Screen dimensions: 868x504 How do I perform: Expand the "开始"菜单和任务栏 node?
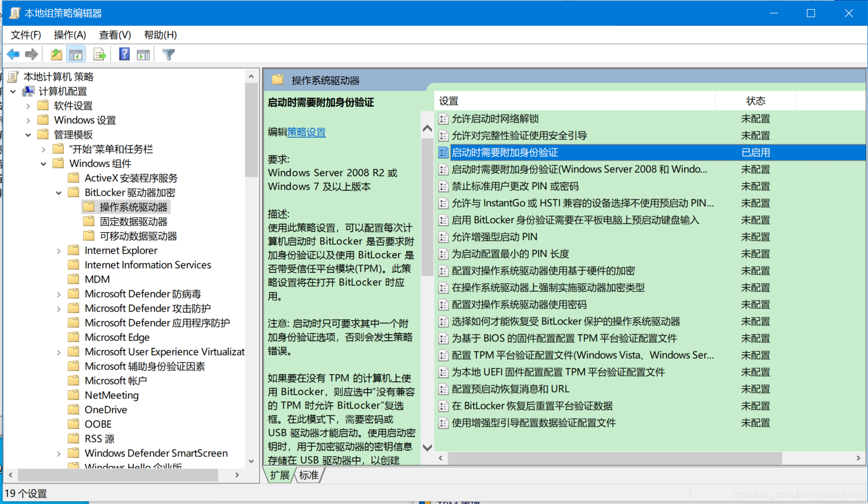pyautogui.click(x=44, y=150)
